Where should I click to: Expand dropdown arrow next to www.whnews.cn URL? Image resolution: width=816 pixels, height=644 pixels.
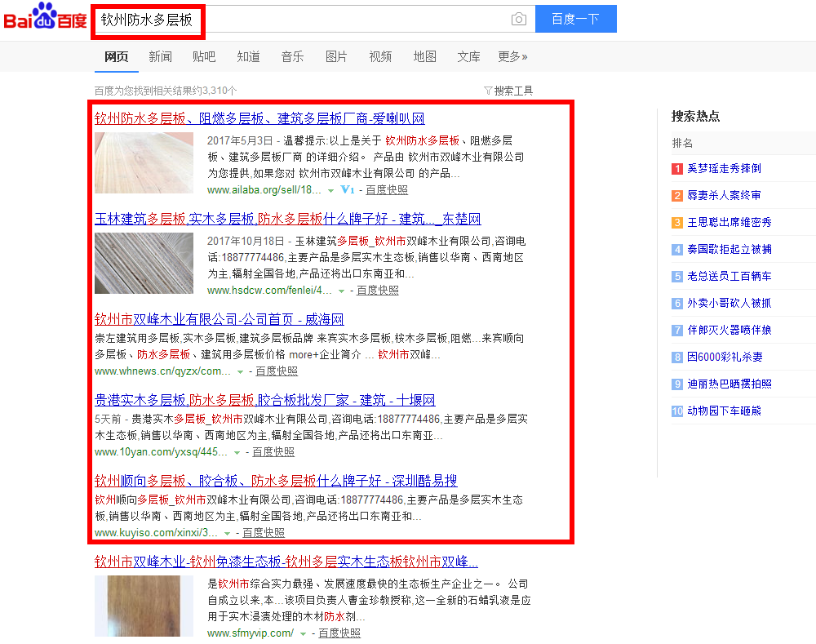(x=241, y=372)
